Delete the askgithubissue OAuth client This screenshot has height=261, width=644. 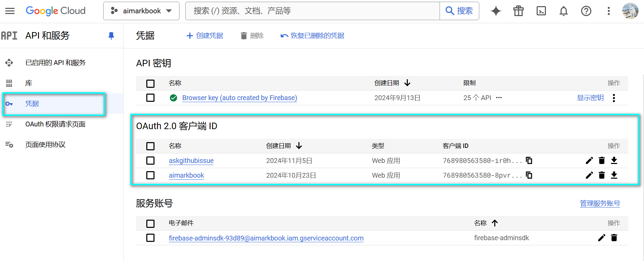(x=602, y=161)
